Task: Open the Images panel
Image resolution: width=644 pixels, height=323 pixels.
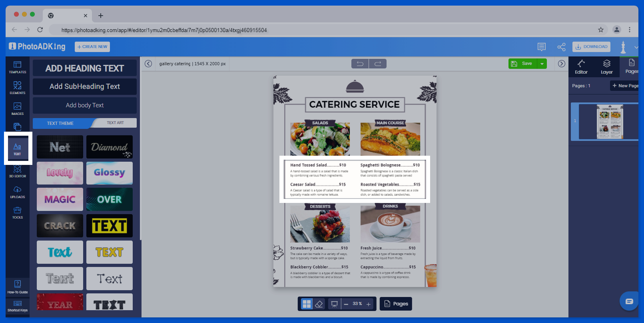Action: (x=17, y=108)
